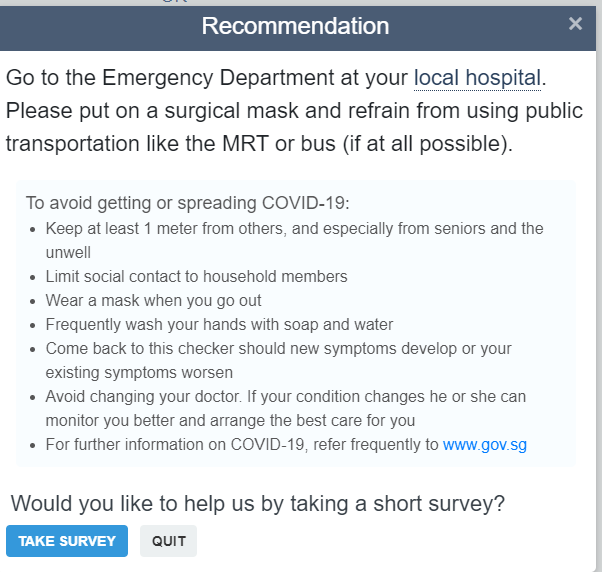Select the 'Limit social contact' bullet text

196,276
